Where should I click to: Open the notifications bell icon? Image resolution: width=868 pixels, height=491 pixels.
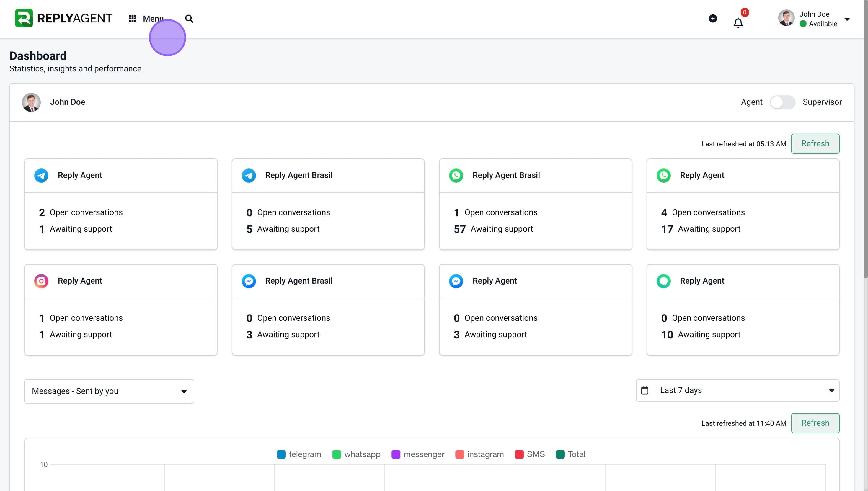pos(738,23)
